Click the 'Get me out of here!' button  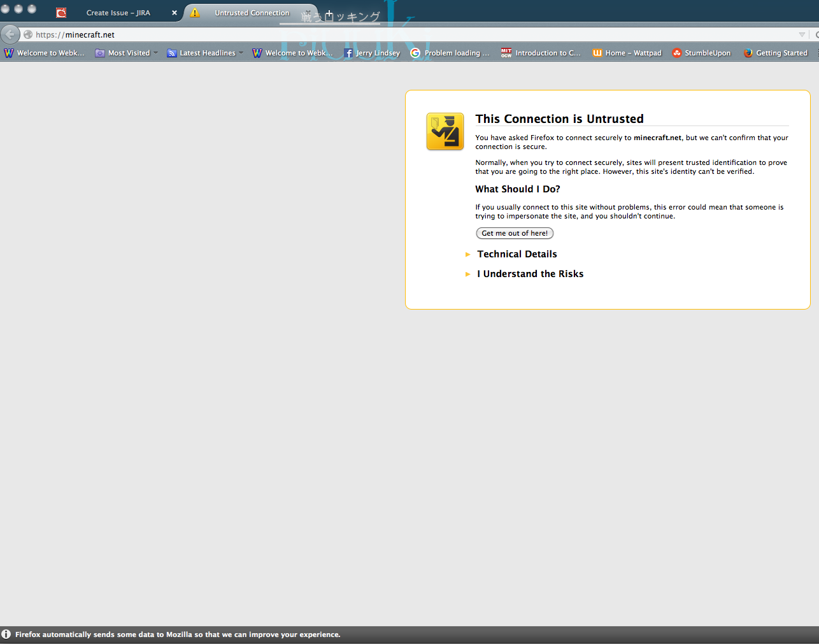pyautogui.click(x=515, y=233)
